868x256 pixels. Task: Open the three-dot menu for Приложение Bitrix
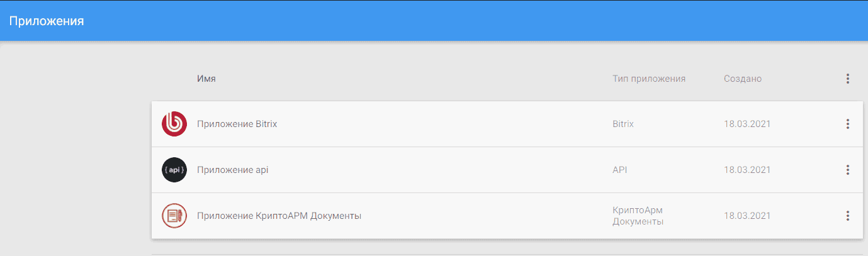point(848,124)
